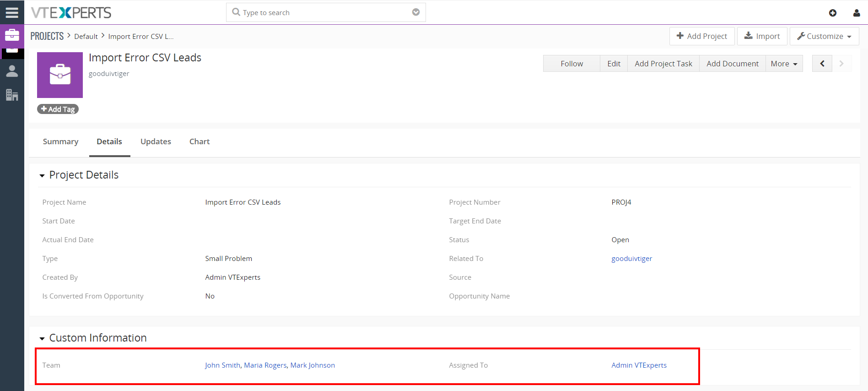Screen dimensions: 868x391
Task: Click the Add Tag button
Action: (58, 109)
